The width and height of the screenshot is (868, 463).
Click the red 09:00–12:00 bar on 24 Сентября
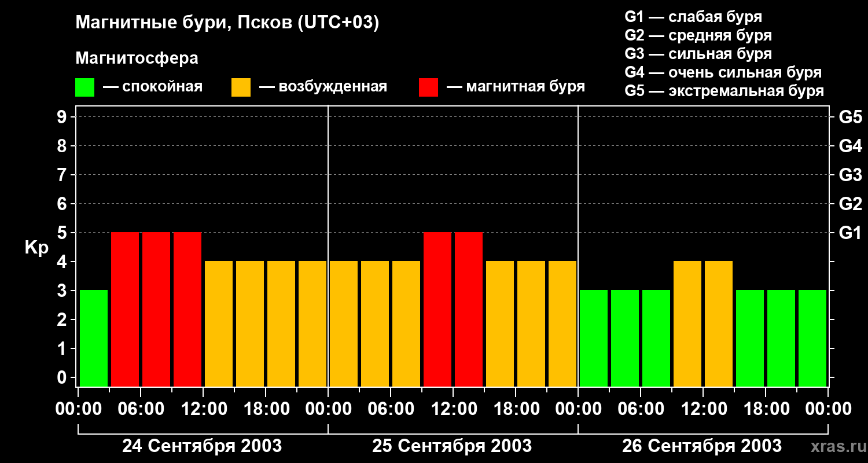click(x=187, y=310)
